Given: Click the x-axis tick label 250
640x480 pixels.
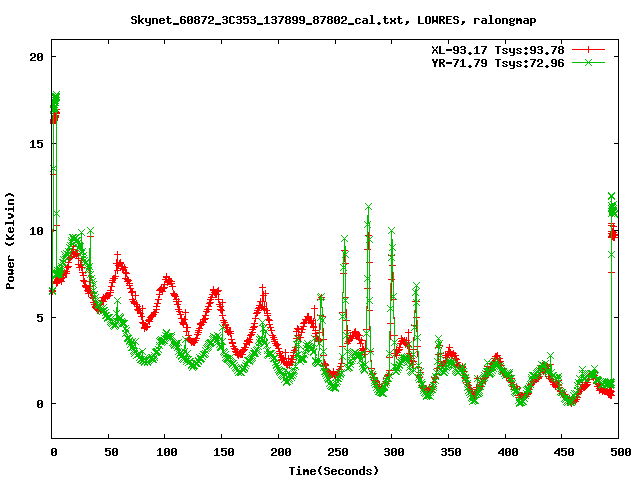Looking at the screenshot, I should [x=337, y=452].
